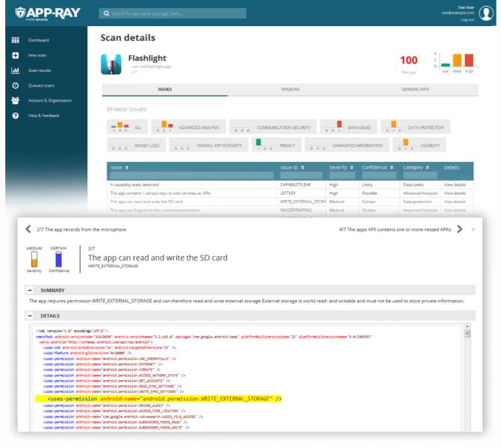The image size is (501, 448).
Task: Click the New scan plus icon
Action: tap(16, 55)
